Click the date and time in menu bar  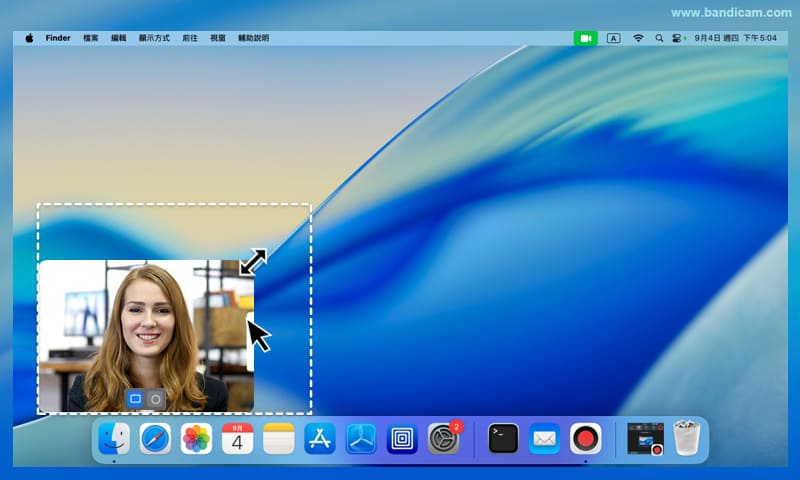click(x=735, y=38)
